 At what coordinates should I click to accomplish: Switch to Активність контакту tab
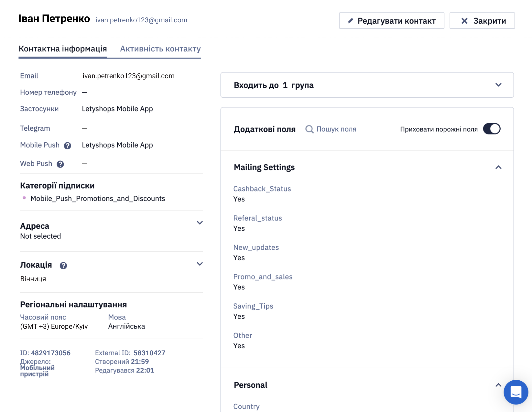[160, 49]
